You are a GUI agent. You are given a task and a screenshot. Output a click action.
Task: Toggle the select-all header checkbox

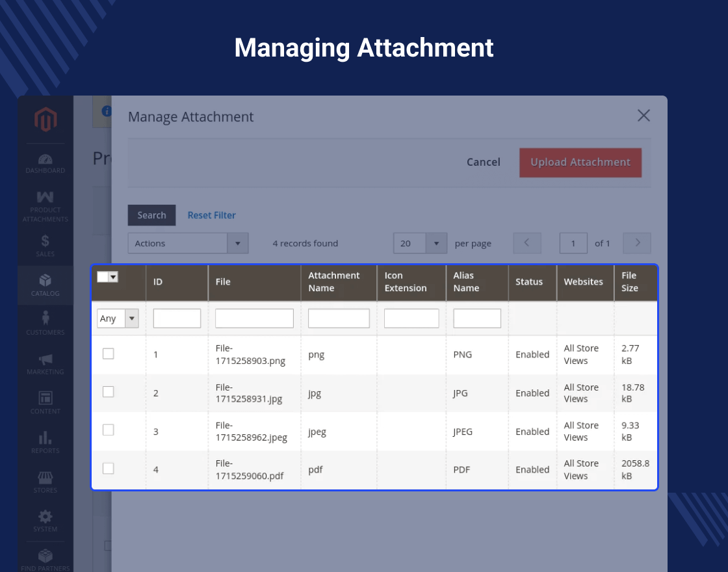pyautogui.click(x=103, y=277)
